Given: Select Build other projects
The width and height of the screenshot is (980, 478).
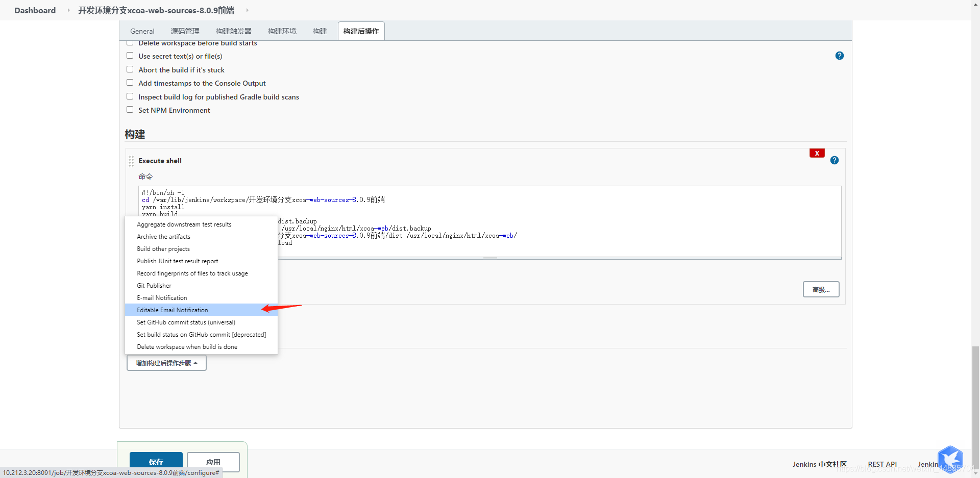Looking at the screenshot, I should click(201, 249).
